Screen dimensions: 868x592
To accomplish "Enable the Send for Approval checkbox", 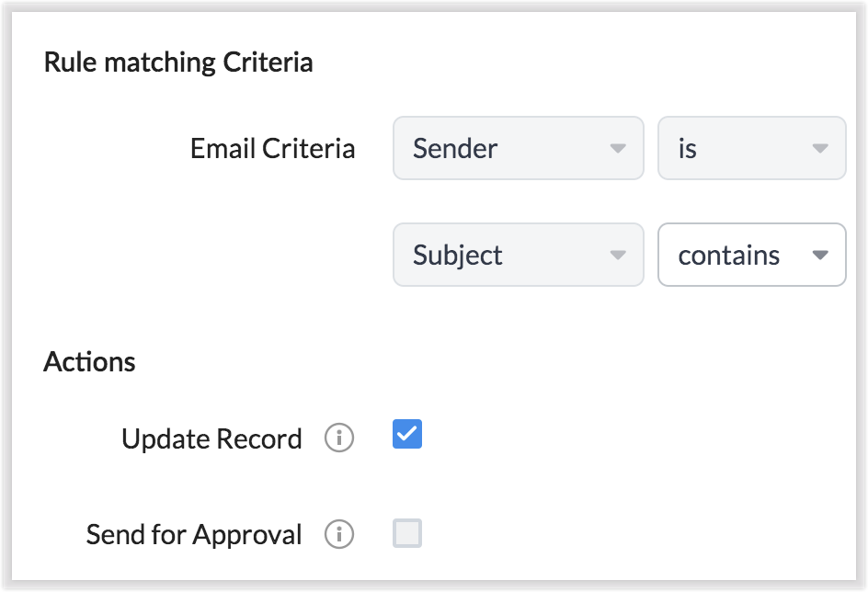I will point(407,533).
